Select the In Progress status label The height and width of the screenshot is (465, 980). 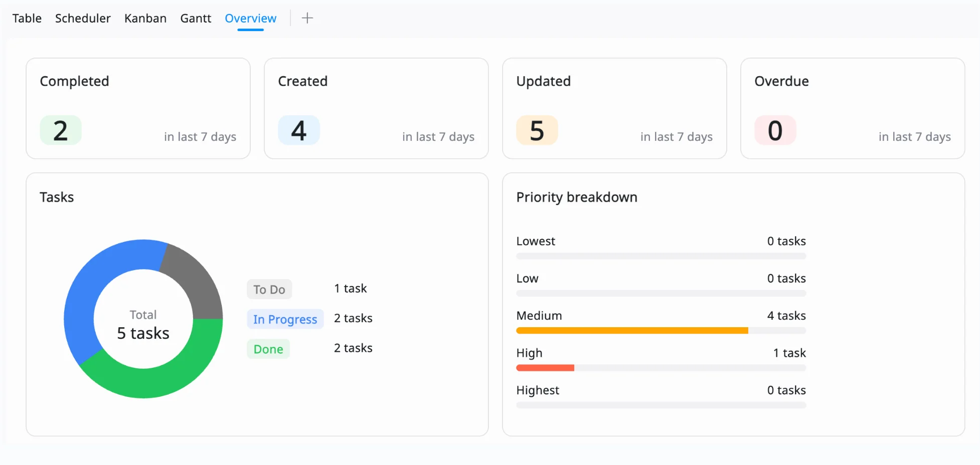click(x=285, y=319)
